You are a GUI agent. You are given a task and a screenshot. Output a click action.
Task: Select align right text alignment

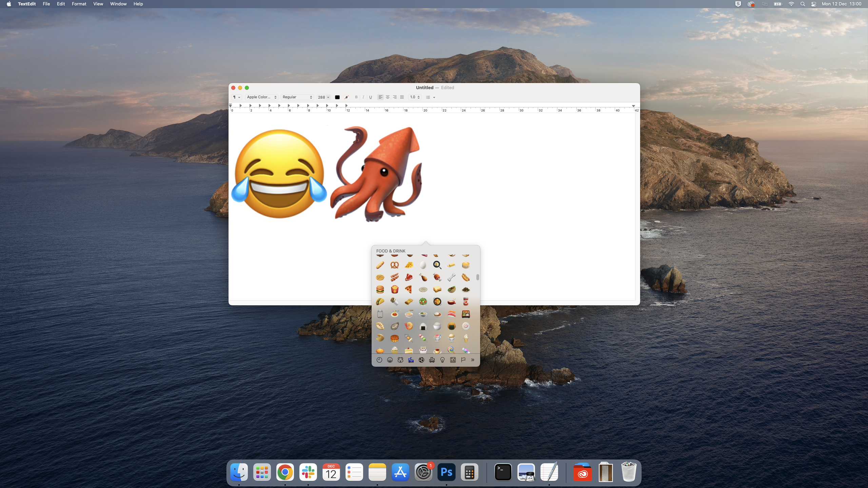[395, 97]
